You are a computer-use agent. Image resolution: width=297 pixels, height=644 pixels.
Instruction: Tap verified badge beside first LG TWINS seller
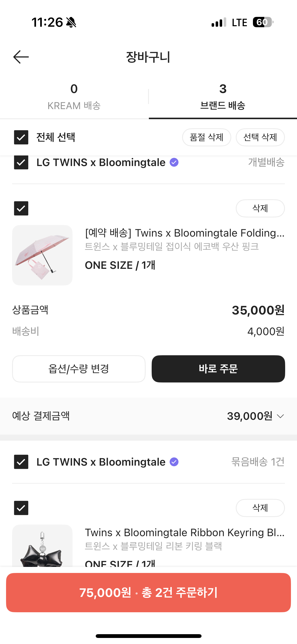(x=174, y=163)
